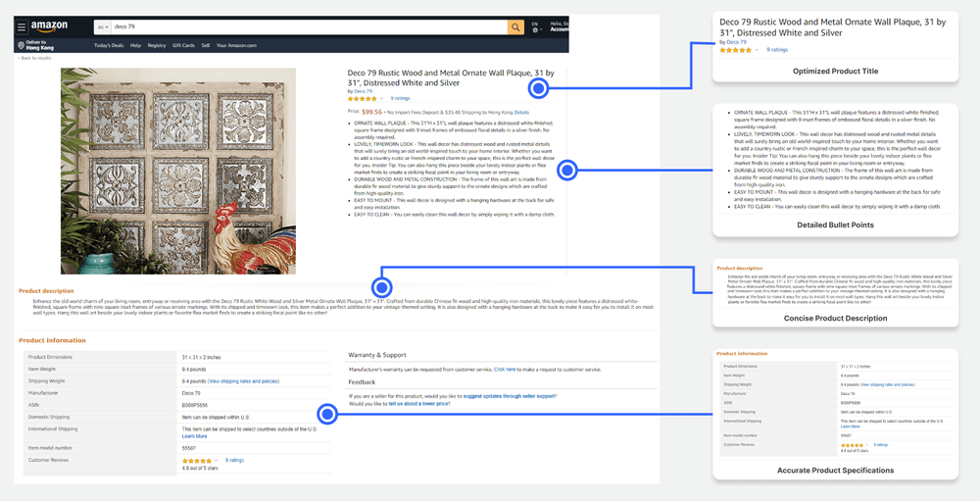Open Deco 79 link in the Optimized Product Title card
This screenshot has height=501, width=980.
pos(737,42)
